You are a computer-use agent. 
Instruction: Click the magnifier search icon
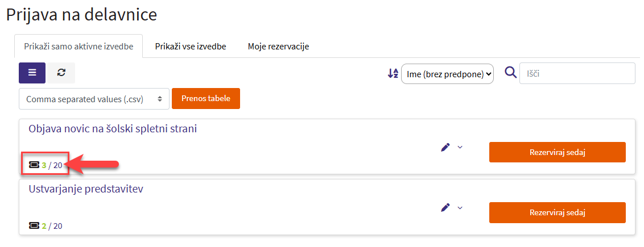511,73
